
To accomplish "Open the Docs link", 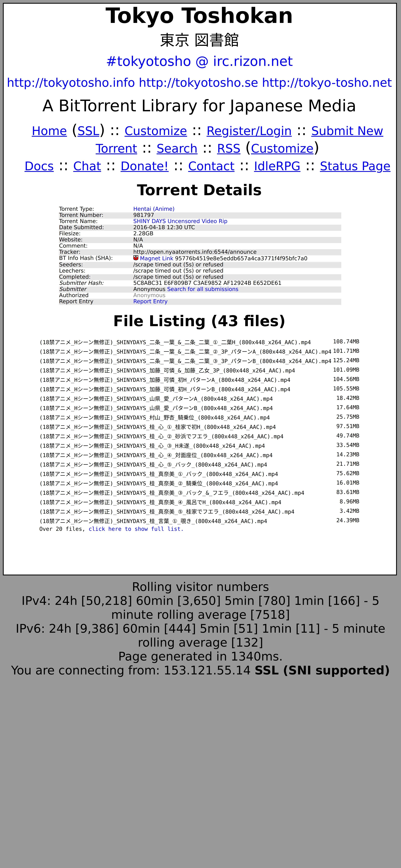I will [x=39, y=166].
